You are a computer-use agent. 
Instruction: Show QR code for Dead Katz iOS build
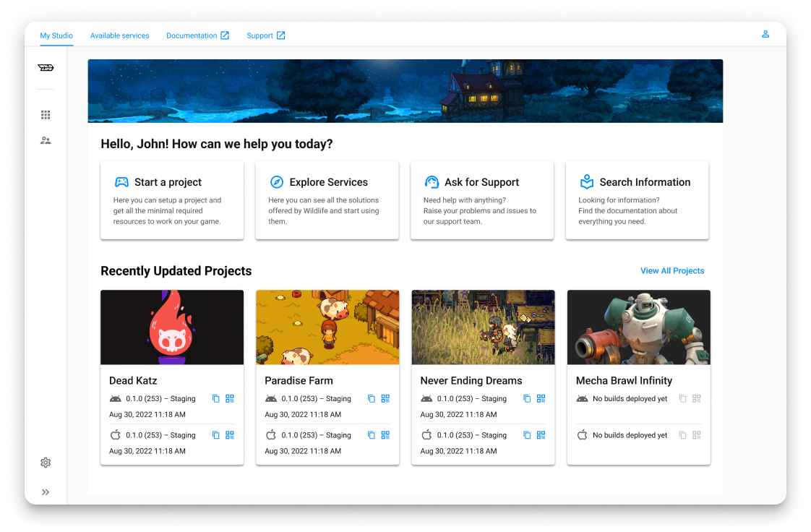click(x=230, y=435)
